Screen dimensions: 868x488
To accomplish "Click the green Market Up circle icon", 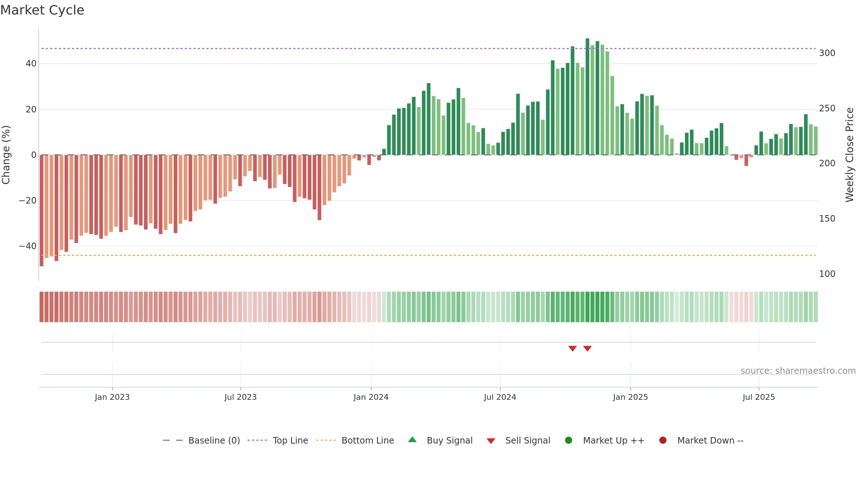I will pos(569,440).
